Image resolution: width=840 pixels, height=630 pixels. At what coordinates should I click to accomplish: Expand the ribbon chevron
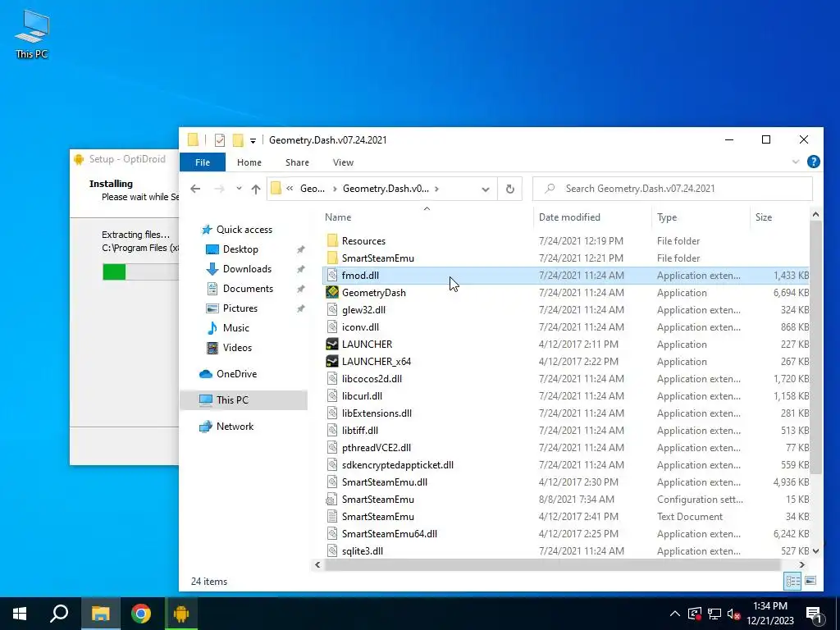pyautogui.click(x=796, y=162)
